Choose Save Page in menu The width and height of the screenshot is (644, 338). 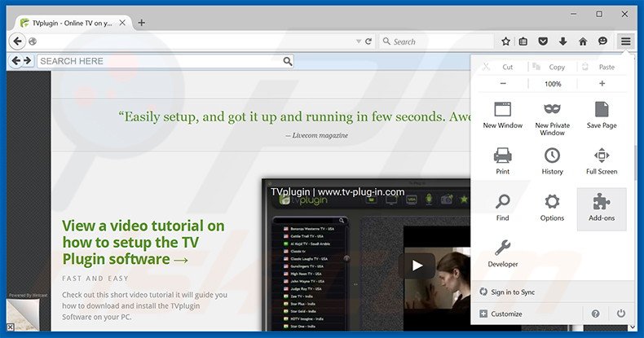click(602, 116)
